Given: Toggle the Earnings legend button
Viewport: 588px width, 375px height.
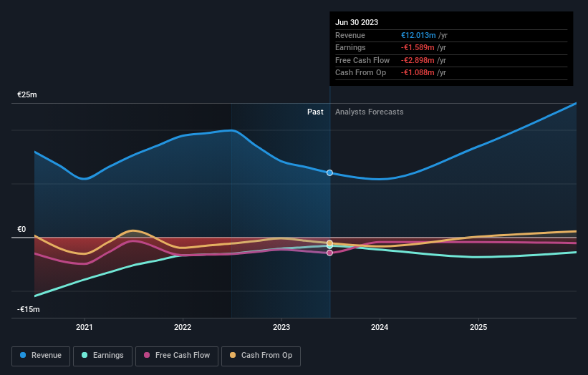Looking at the screenshot, I should [x=102, y=356].
